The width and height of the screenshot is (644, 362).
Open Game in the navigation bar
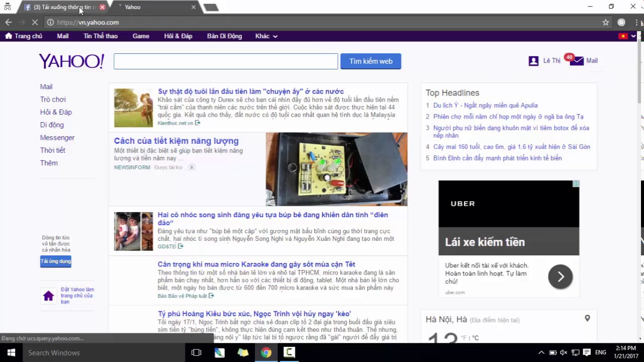coord(141,36)
